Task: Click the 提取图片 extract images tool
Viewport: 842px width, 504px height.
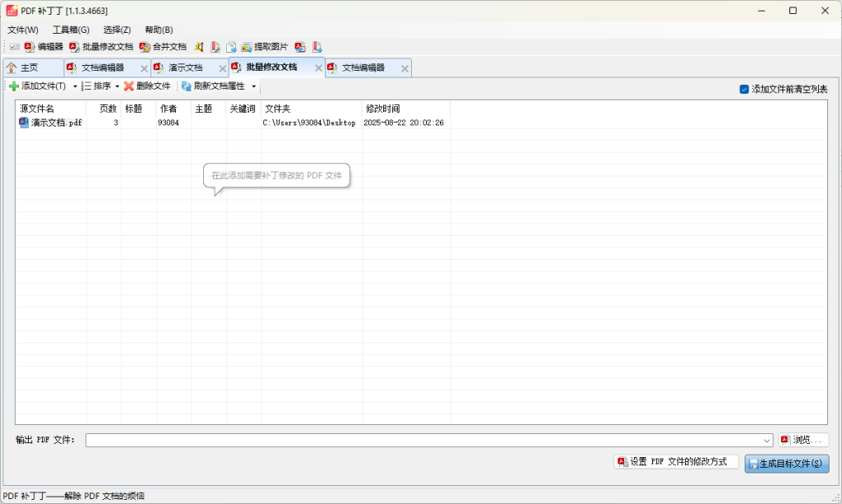Action: coord(264,47)
